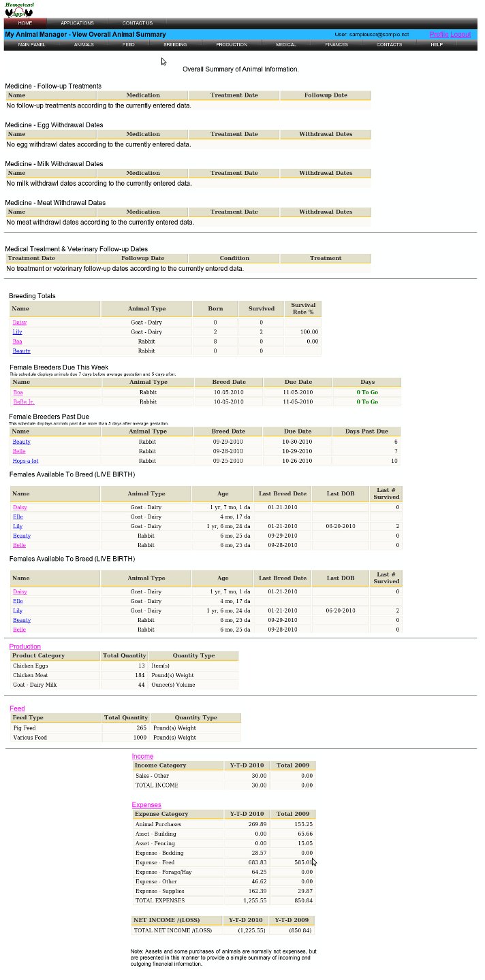This screenshot has height=980, width=485.
Task: Click the Expenses section heading link
Action: pyautogui.click(x=146, y=805)
